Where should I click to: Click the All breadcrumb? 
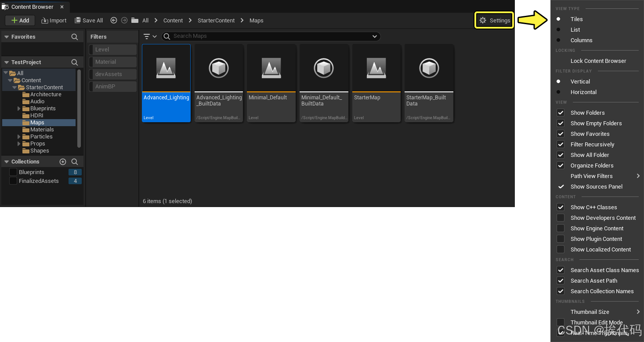tap(145, 21)
